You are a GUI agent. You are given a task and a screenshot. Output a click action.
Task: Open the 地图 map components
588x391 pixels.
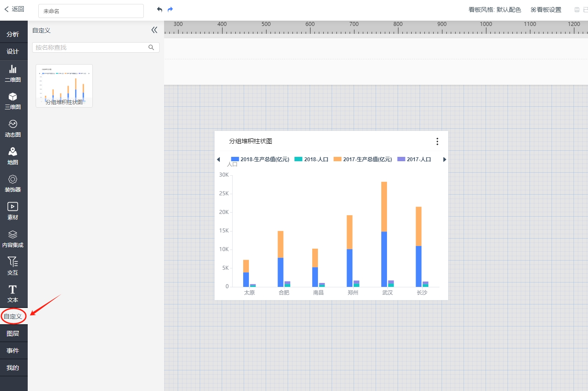[x=13, y=156]
